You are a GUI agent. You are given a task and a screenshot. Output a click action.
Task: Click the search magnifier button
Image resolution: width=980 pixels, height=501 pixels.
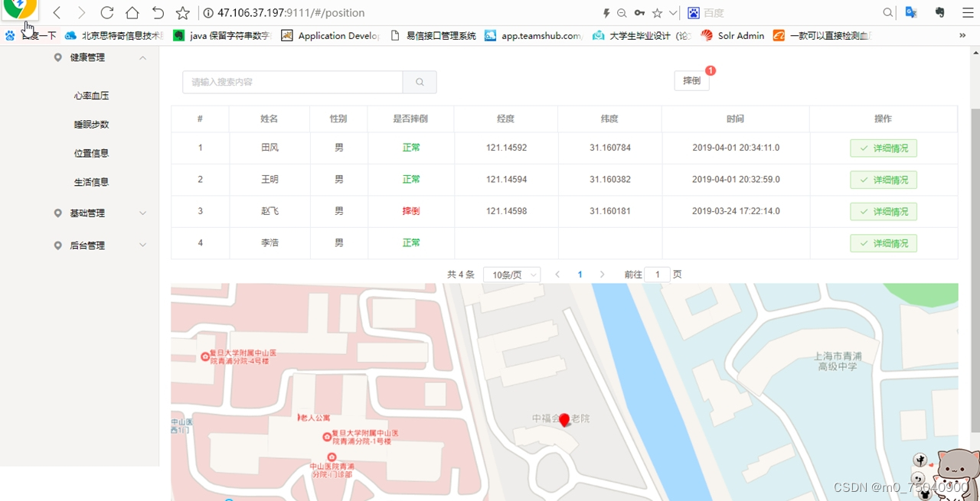click(x=420, y=82)
